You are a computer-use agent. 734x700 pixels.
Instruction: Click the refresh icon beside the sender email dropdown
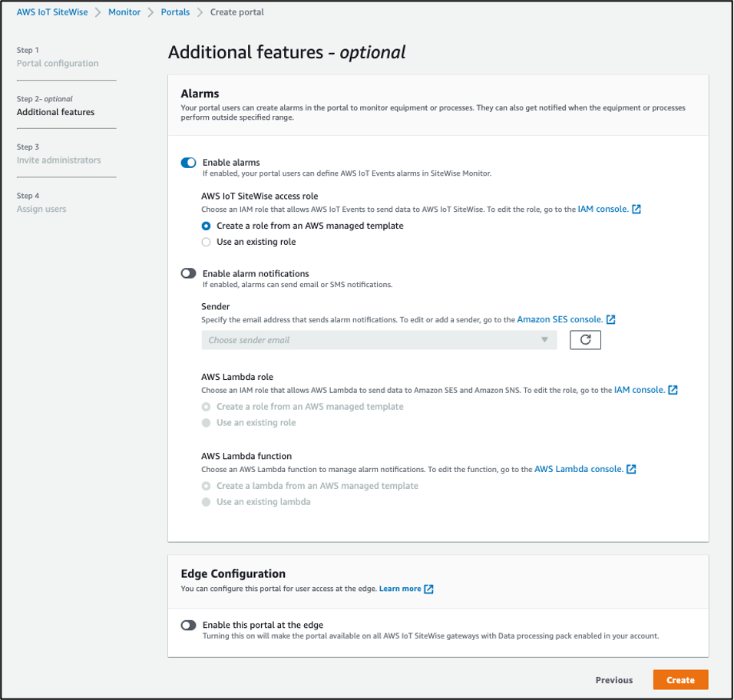(x=585, y=339)
